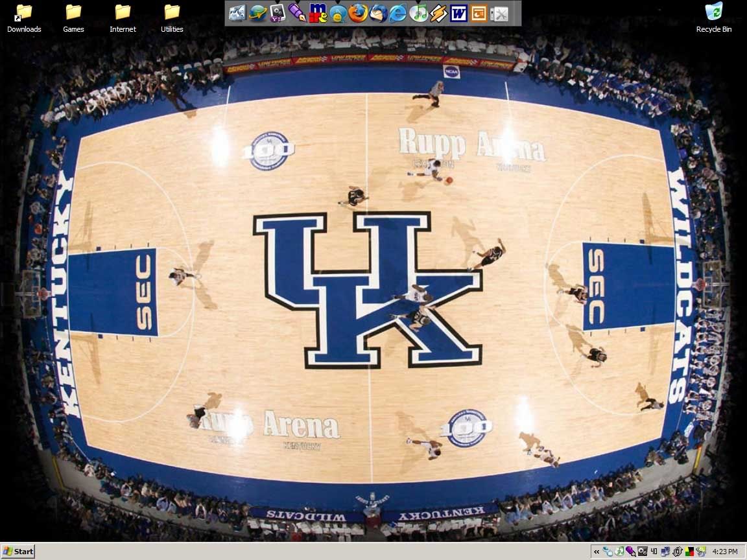Viewport: 747px width, 560px height.
Task: Launch Microsoft Word from the dock
Action: click(458, 13)
